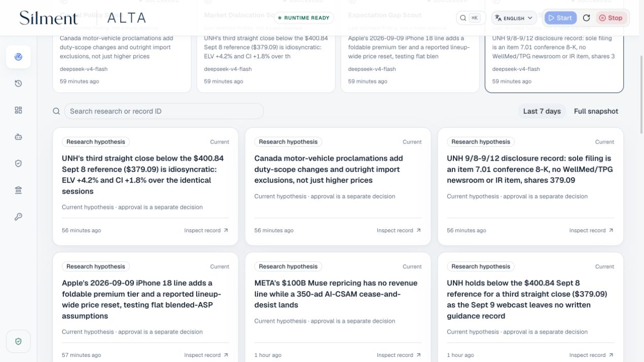Click the Runtime Ready status badge

[x=304, y=18]
